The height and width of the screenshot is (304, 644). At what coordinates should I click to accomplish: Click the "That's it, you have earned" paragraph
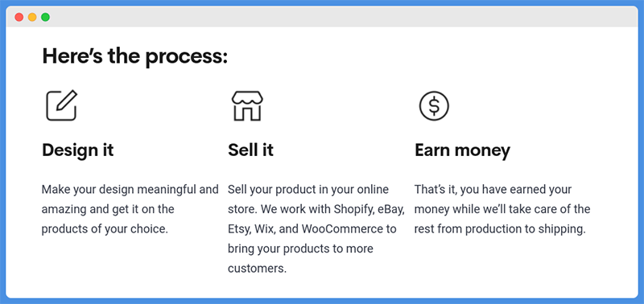pos(502,209)
